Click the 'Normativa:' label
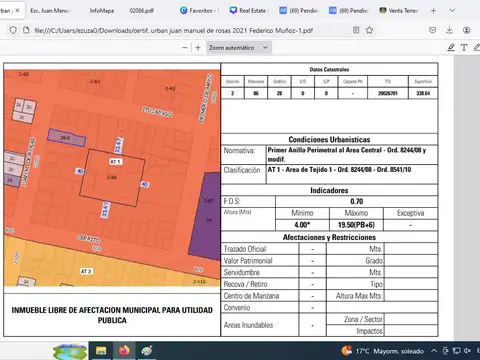This screenshot has height=360, width=480. pos(239,151)
